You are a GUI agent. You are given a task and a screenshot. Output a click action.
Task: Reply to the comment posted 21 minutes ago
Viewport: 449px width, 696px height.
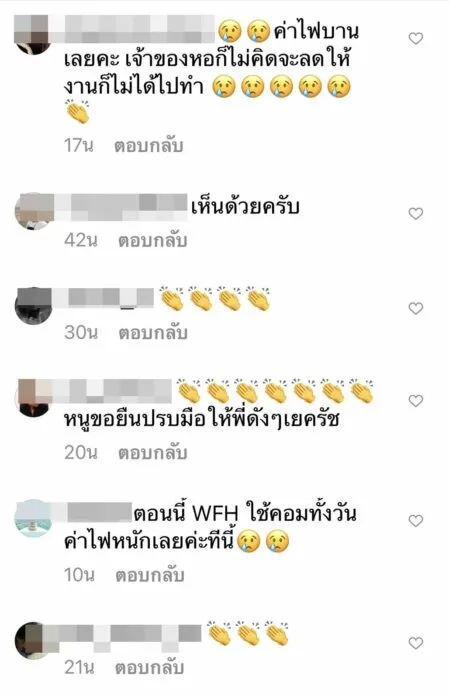click(x=150, y=668)
